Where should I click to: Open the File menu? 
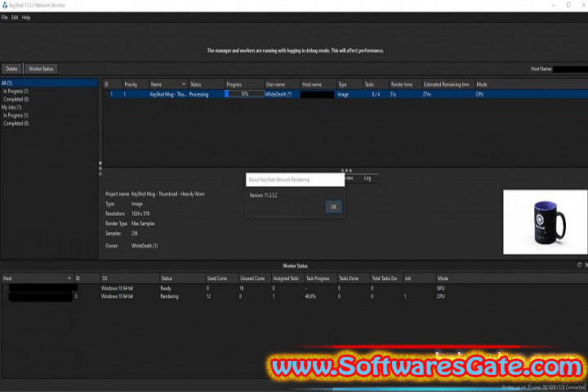(5, 18)
